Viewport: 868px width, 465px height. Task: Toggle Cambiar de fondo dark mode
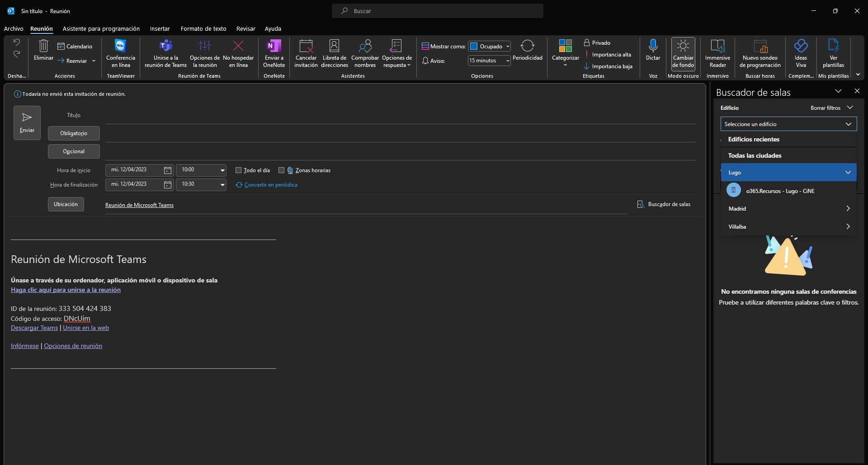click(x=683, y=53)
